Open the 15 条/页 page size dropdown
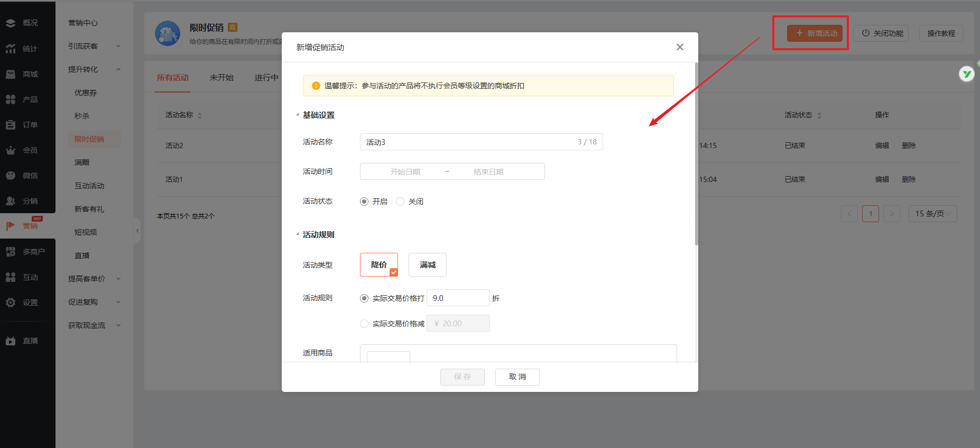980x448 pixels. point(932,214)
